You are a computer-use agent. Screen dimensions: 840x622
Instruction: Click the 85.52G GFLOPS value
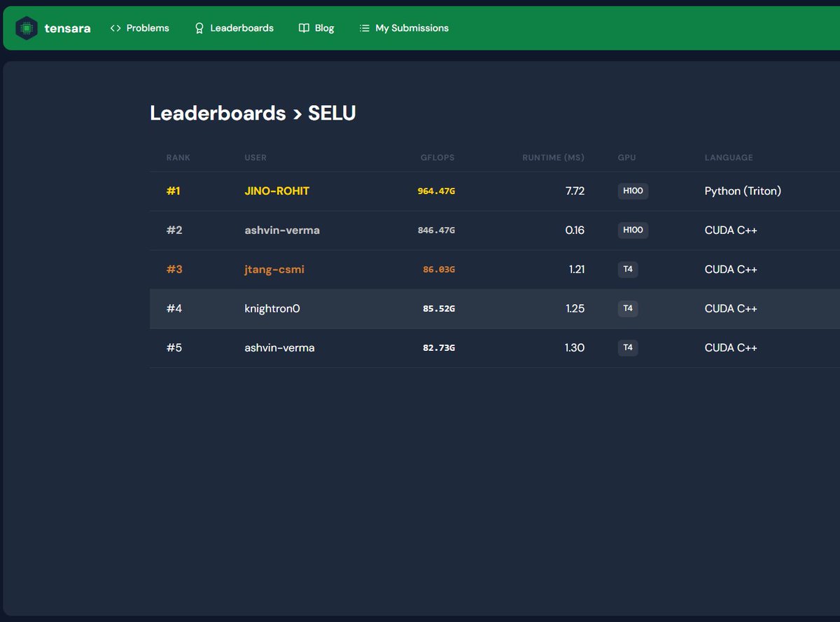point(439,309)
